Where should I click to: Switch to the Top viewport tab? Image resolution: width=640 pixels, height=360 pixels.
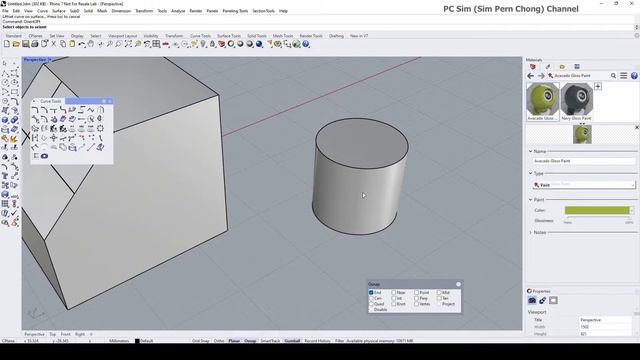[53, 334]
